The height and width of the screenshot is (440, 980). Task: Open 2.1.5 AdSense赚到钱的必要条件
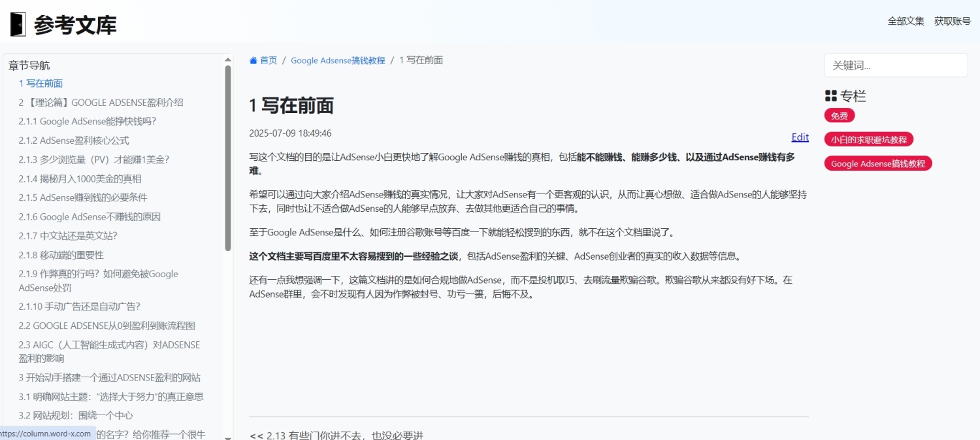coord(83,197)
